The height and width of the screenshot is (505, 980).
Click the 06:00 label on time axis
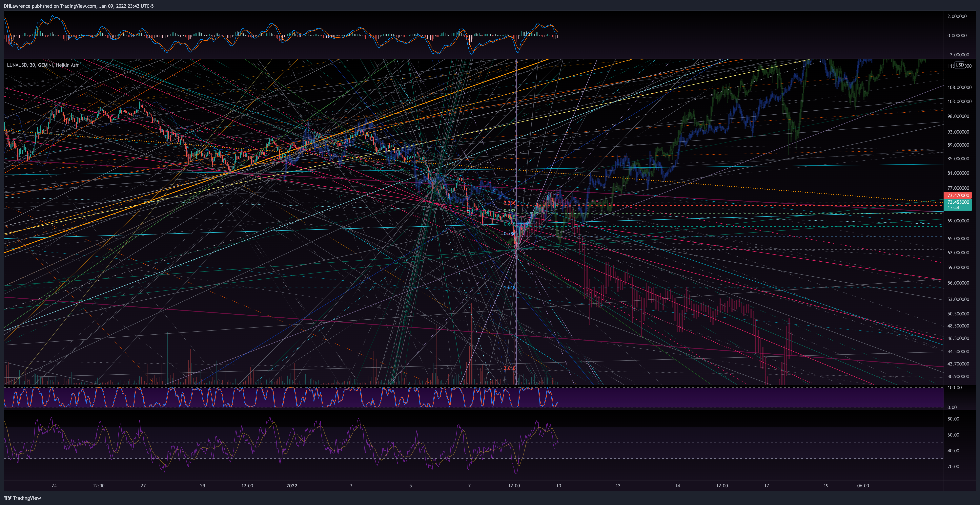tap(863, 486)
